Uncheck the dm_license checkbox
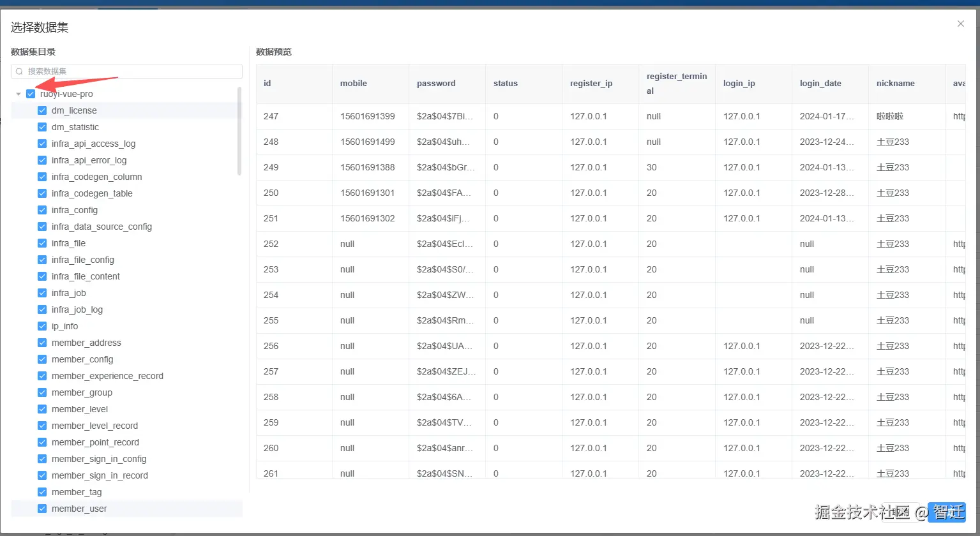The image size is (980, 536). click(42, 110)
